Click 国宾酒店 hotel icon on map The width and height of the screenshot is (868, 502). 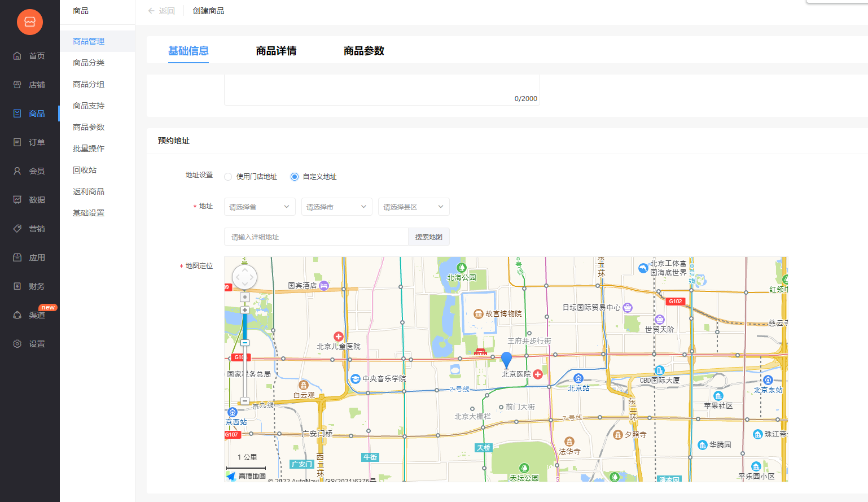[x=324, y=286]
